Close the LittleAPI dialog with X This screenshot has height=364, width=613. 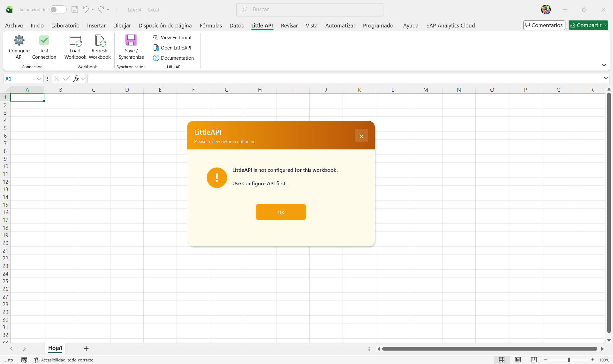(x=361, y=136)
